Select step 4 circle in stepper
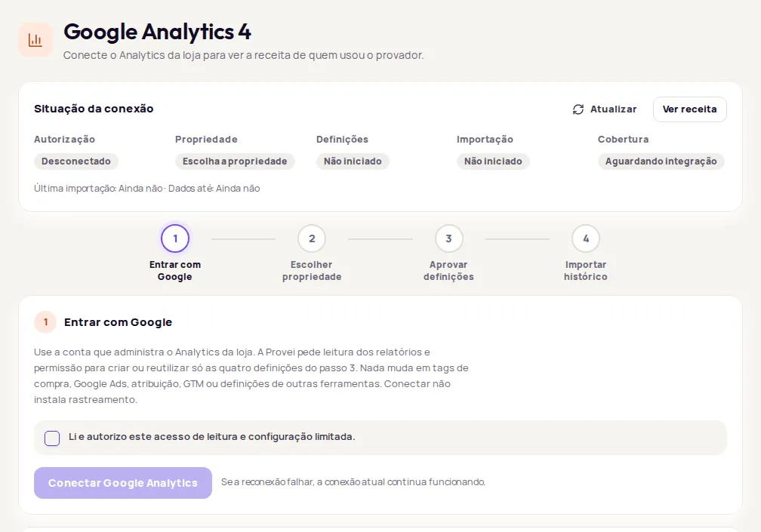This screenshot has width=761, height=532. [x=586, y=238]
